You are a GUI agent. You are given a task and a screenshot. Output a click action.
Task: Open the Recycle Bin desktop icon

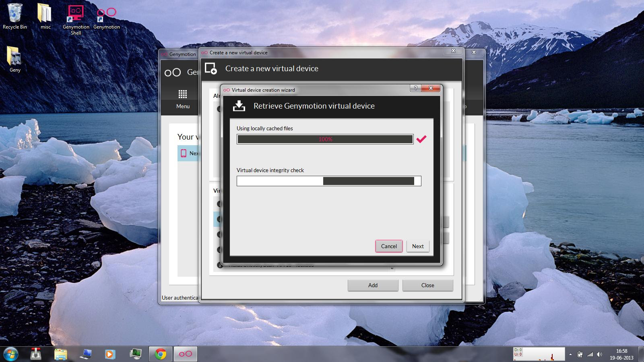15,16
